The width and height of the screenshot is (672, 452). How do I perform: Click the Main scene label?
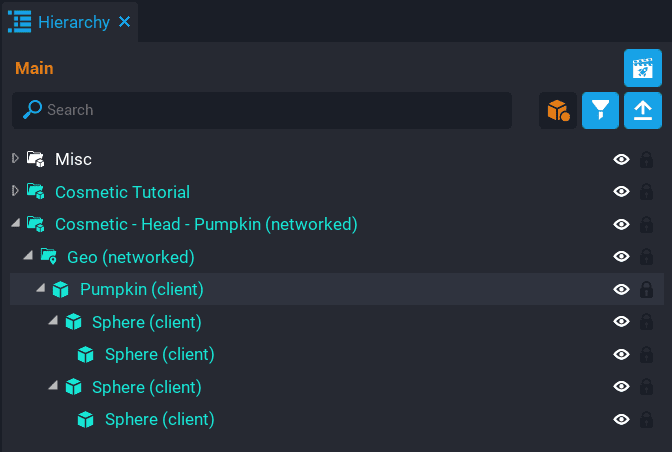click(34, 68)
